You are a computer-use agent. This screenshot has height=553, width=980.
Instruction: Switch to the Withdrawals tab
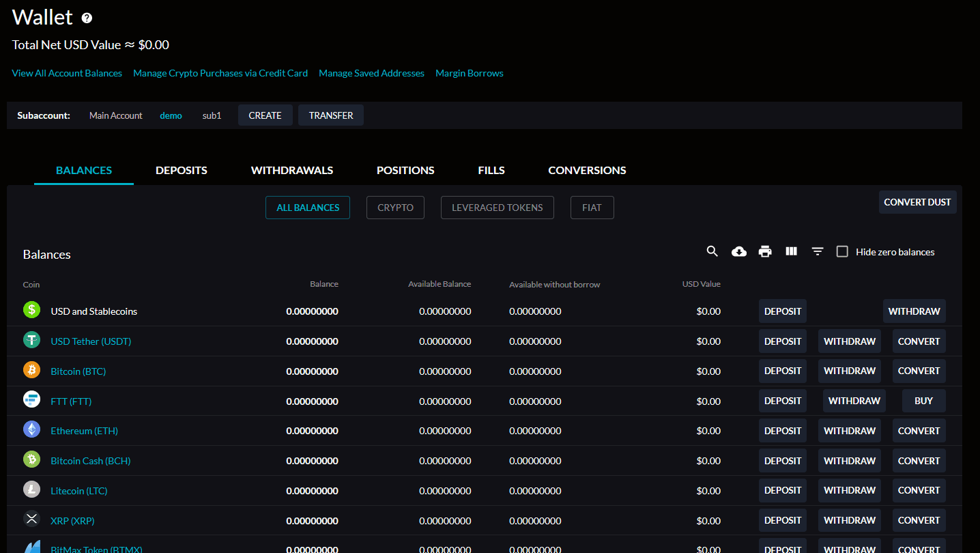pos(292,171)
